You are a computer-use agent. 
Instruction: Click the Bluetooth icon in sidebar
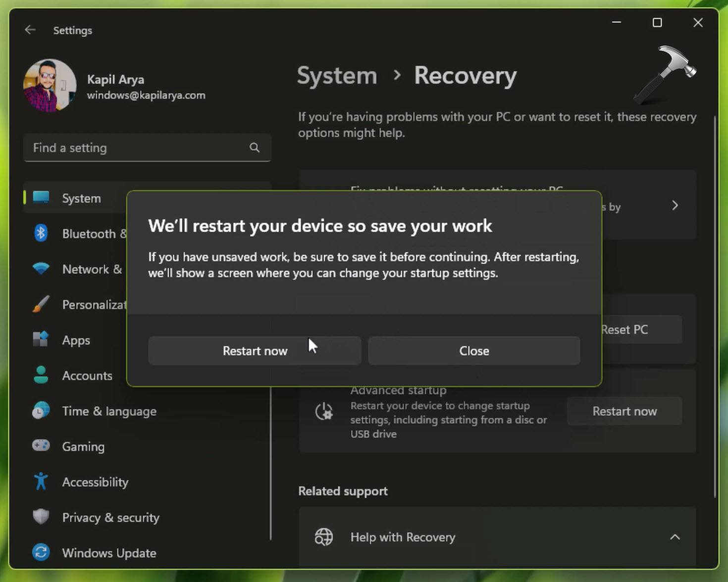pyautogui.click(x=41, y=233)
